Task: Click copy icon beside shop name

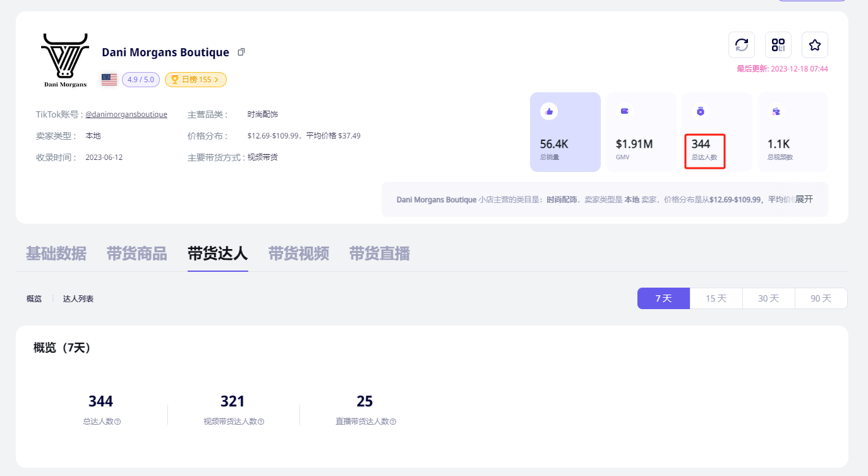Action: pyautogui.click(x=241, y=52)
